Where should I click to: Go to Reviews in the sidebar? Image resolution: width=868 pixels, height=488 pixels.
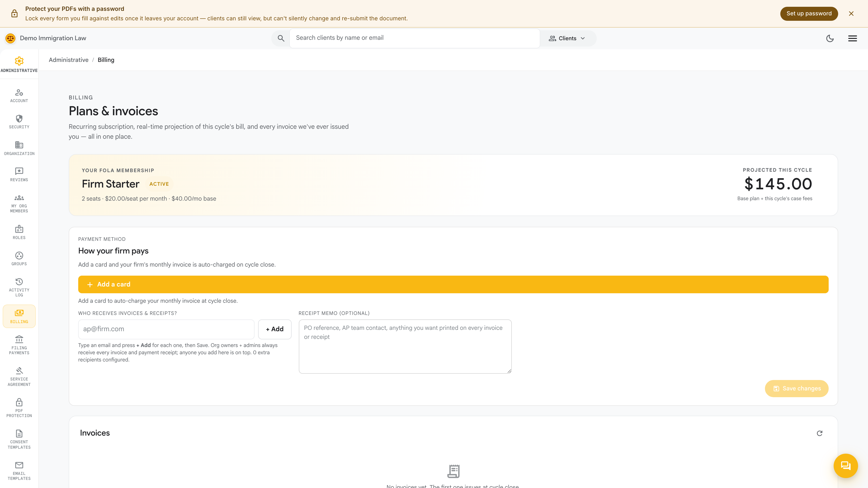click(19, 174)
